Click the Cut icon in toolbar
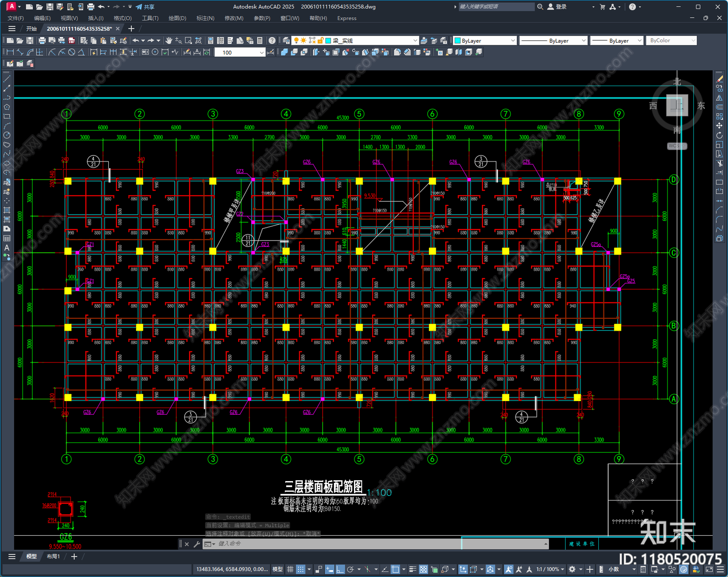 point(84,40)
